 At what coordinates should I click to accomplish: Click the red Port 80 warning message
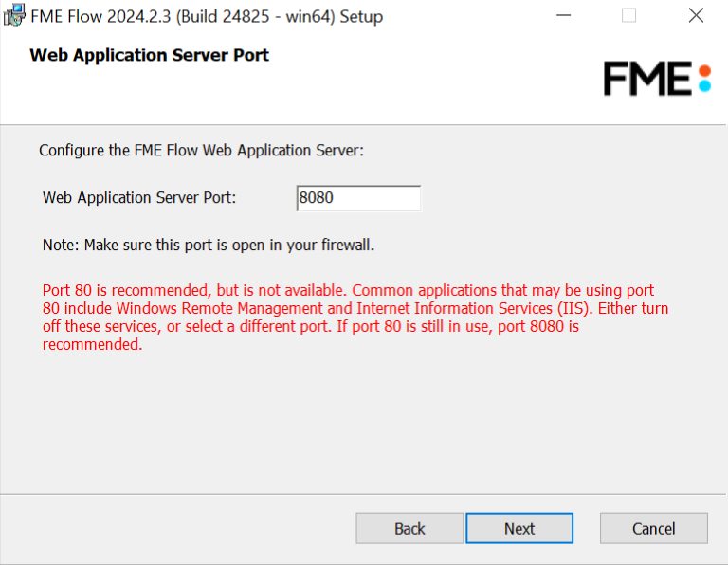(x=355, y=318)
